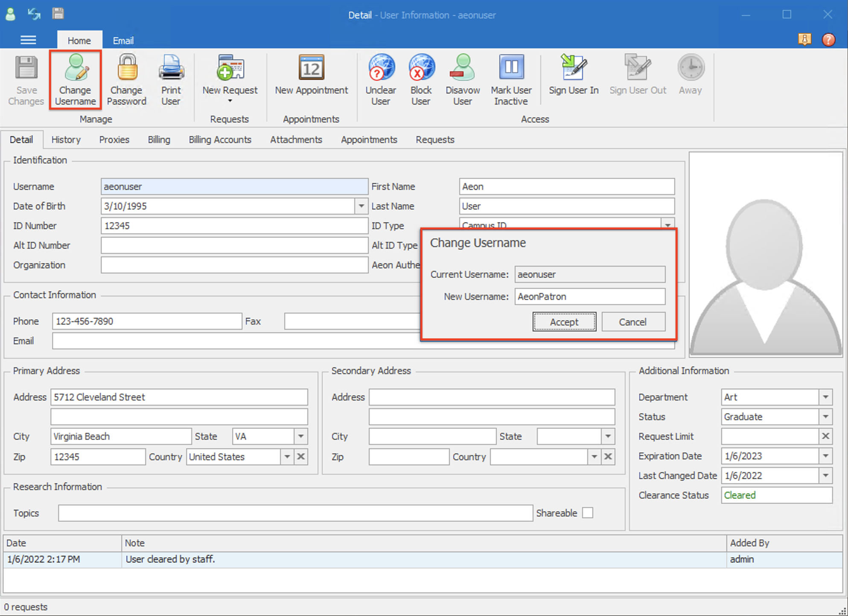Open the Email ribbon tab

(123, 41)
